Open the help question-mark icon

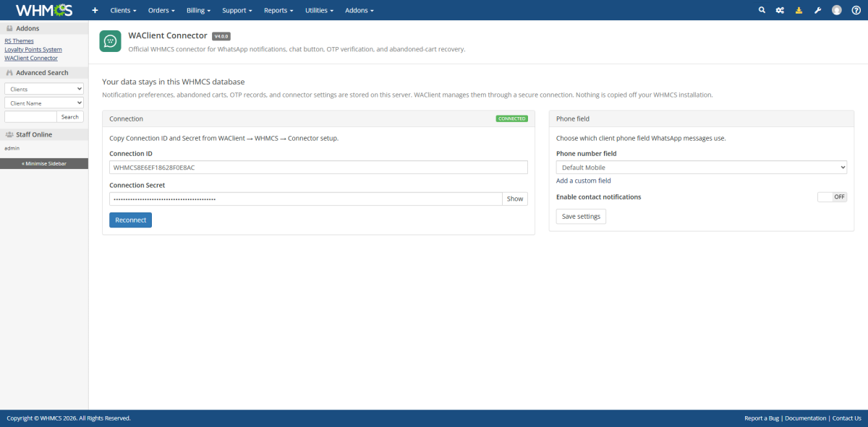(856, 10)
